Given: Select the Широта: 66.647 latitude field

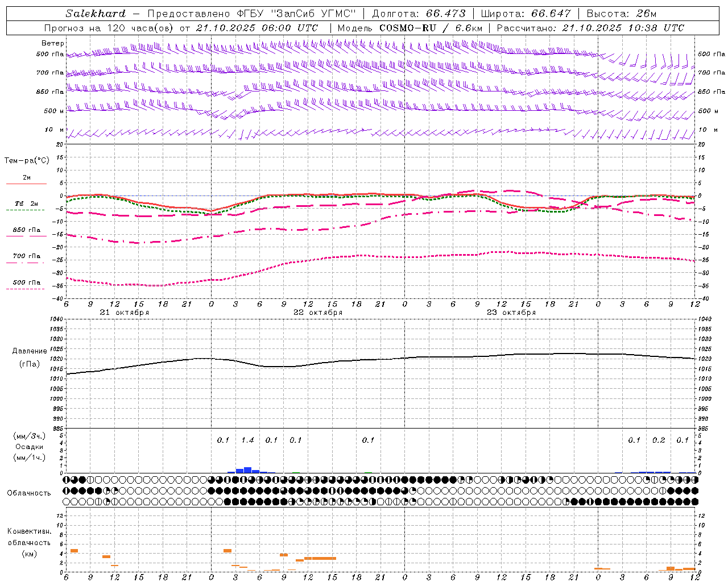Looking at the screenshot, I should pyautogui.click(x=526, y=14).
